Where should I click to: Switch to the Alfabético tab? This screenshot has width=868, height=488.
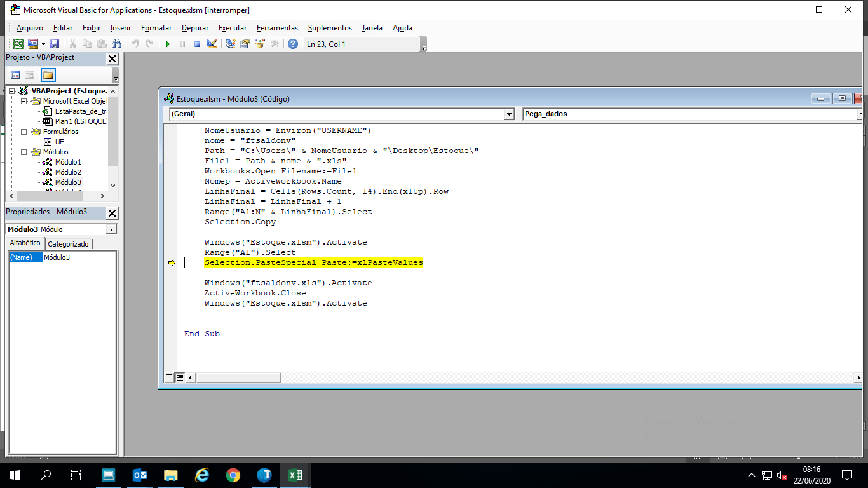coord(25,243)
